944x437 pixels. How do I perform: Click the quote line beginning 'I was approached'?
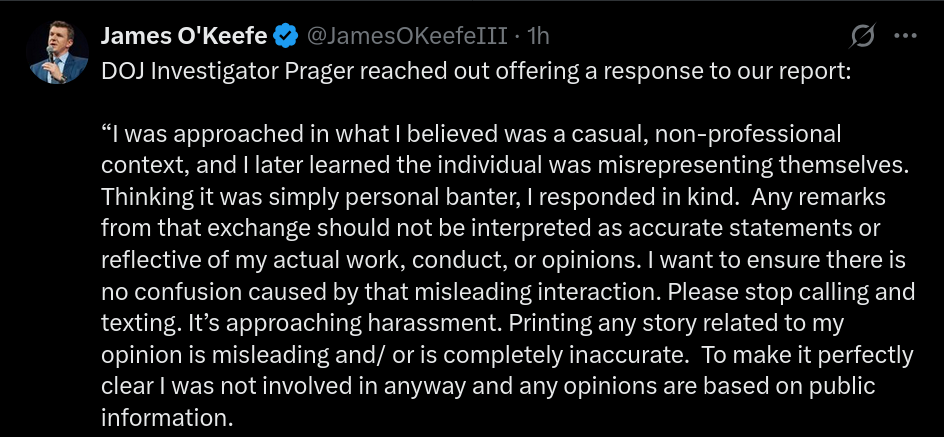470,133
